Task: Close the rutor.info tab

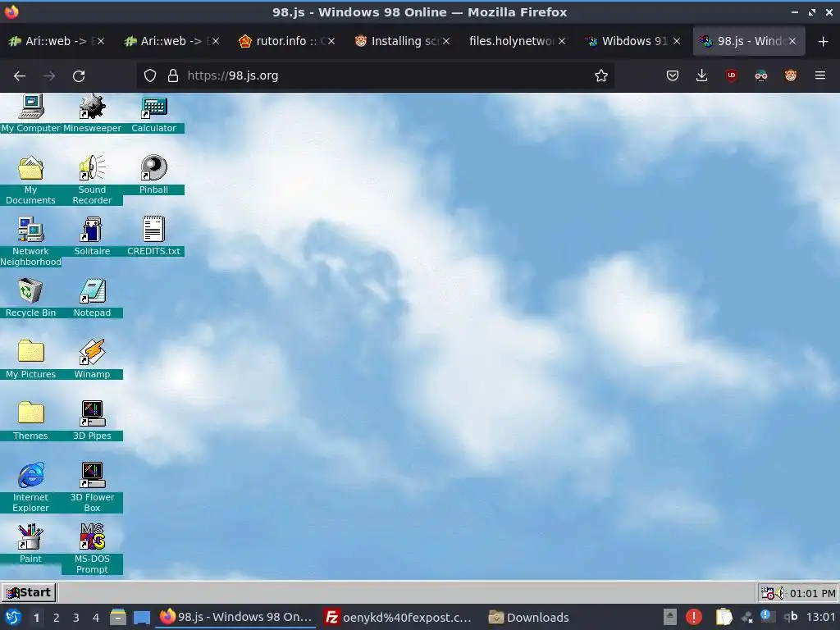Action: coord(331,41)
